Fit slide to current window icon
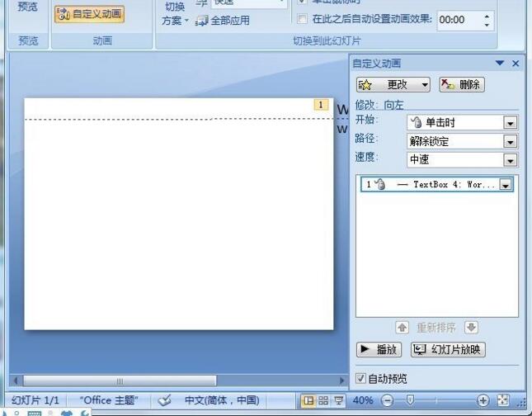The height and width of the screenshot is (416, 532). point(503,400)
